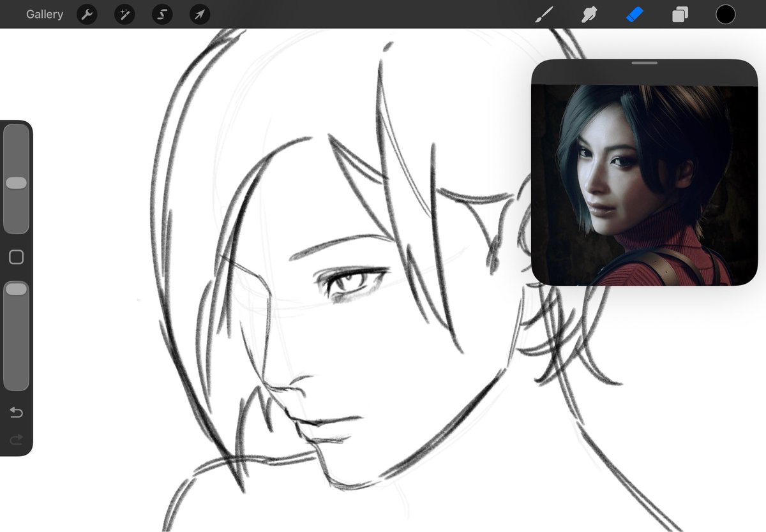Select the Brush tool

pyautogui.click(x=544, y=14)
